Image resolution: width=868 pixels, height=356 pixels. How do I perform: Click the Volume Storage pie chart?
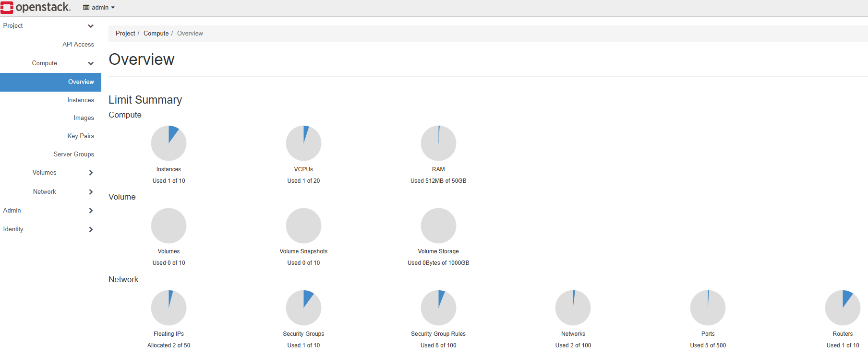click(438, 225)
